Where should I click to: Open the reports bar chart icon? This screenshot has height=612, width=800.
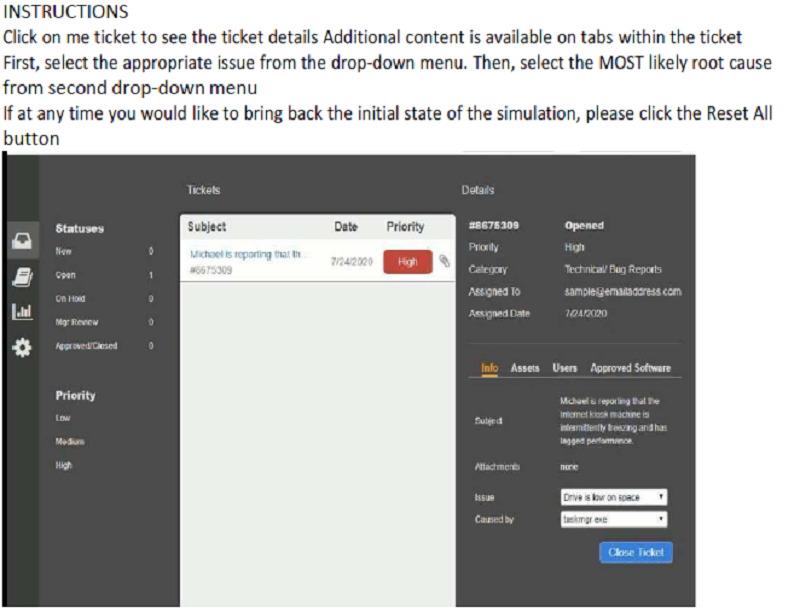tap(22, 311)
